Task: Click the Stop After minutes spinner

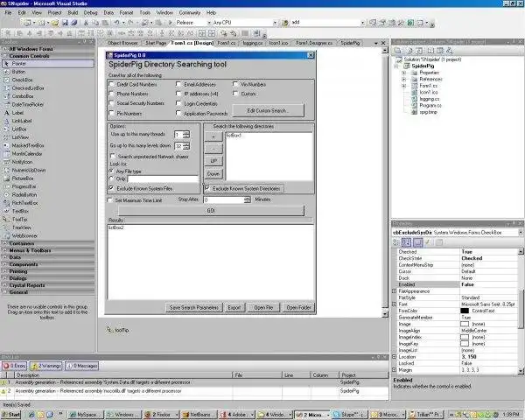Action: click(247, 199)
